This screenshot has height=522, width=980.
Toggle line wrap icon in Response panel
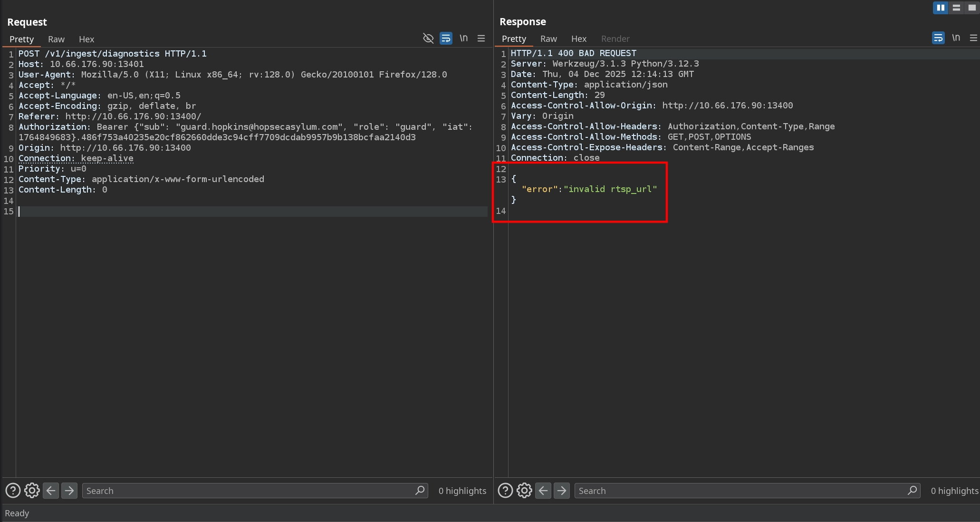(x=938, y=38)
